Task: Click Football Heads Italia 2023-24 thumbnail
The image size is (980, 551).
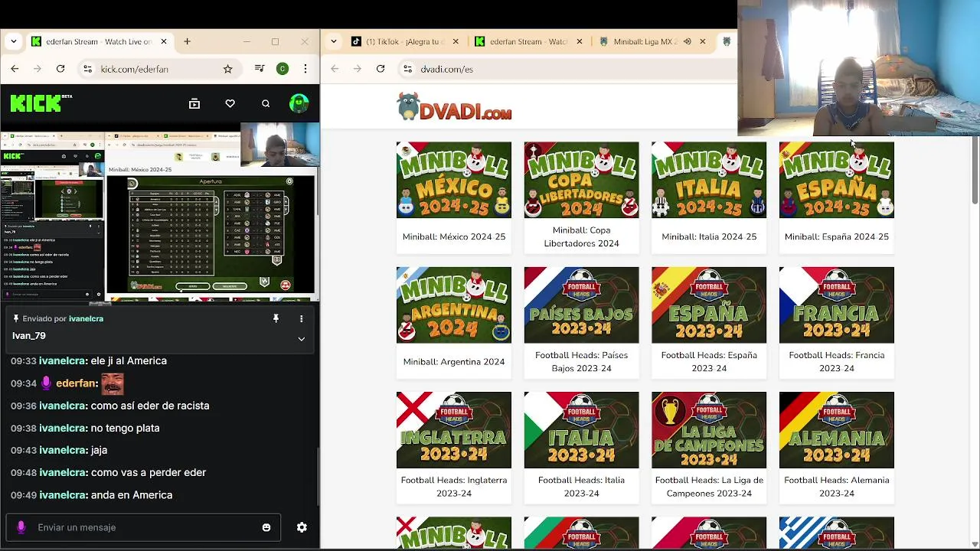Action: coord(581,430)
